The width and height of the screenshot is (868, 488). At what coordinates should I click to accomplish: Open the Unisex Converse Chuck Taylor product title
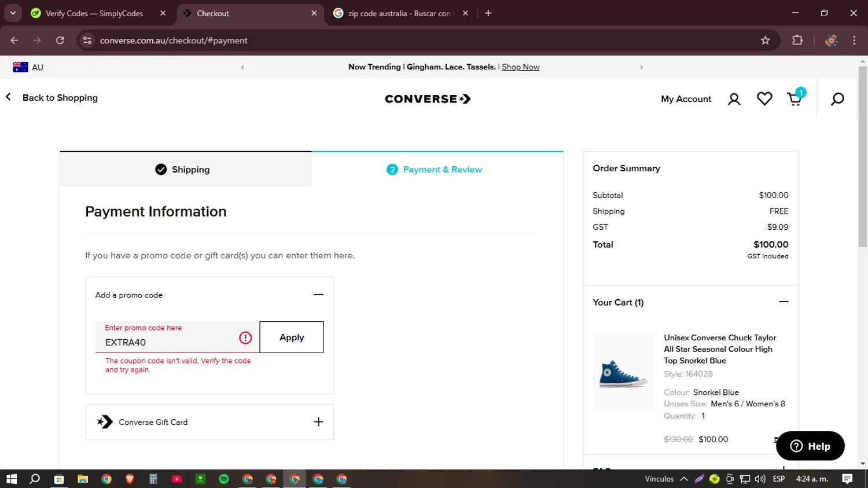(x=720, y=349)
